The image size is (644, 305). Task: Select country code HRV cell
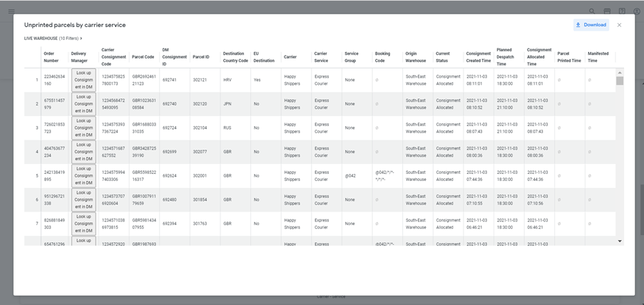point(235,80)
